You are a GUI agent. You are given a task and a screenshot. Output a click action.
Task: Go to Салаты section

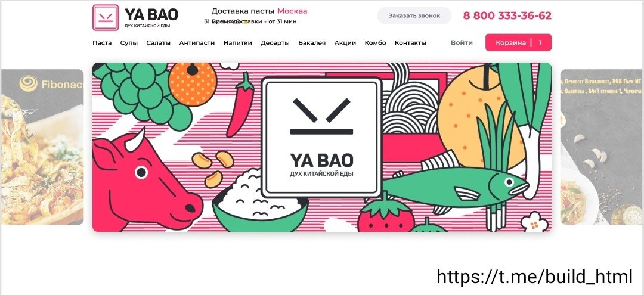(x=158, y=43)
